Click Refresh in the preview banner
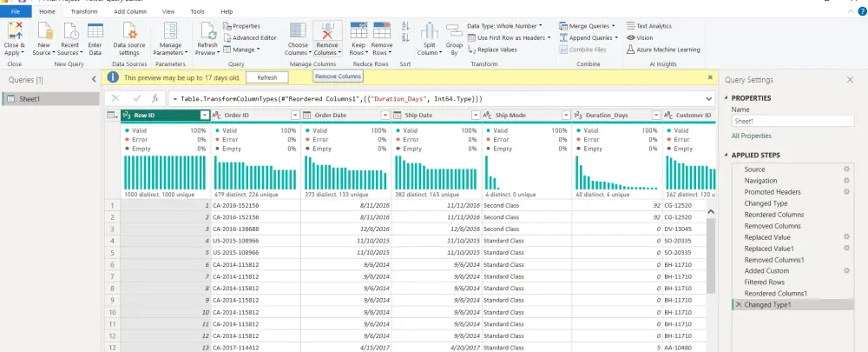Image resolution: width=868 pixels, height=352 pixels. click(266, 77)
